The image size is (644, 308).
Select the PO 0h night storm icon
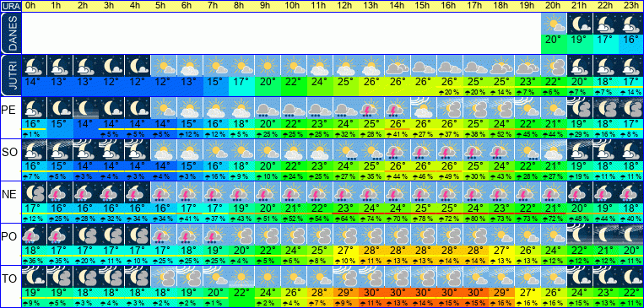[34, 235]
